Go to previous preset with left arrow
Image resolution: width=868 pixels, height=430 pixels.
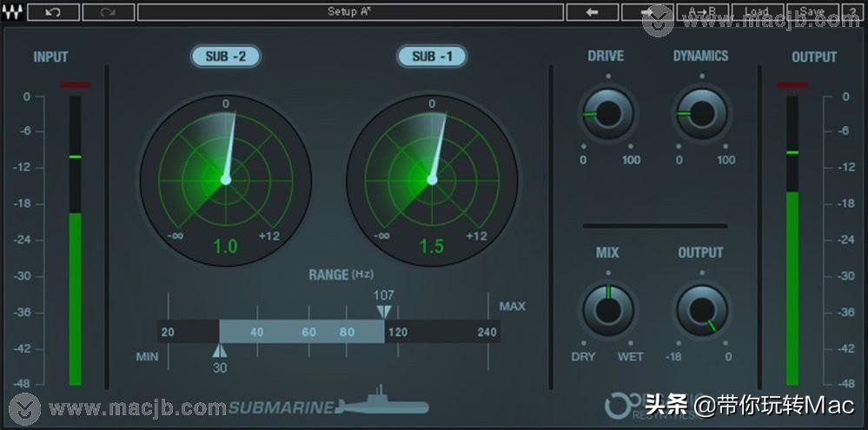coord(592,12)
